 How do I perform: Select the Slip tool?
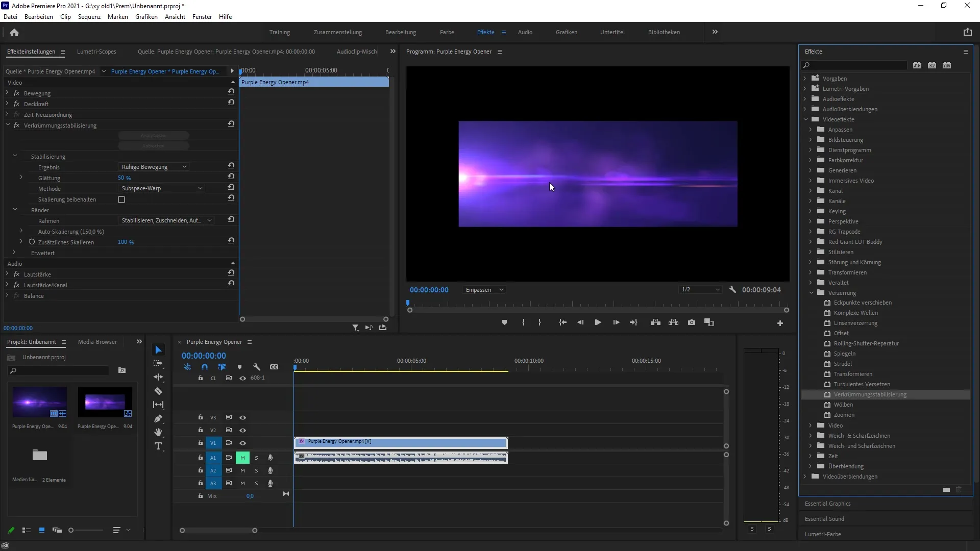pyautogui.click(x=158, y=405)
